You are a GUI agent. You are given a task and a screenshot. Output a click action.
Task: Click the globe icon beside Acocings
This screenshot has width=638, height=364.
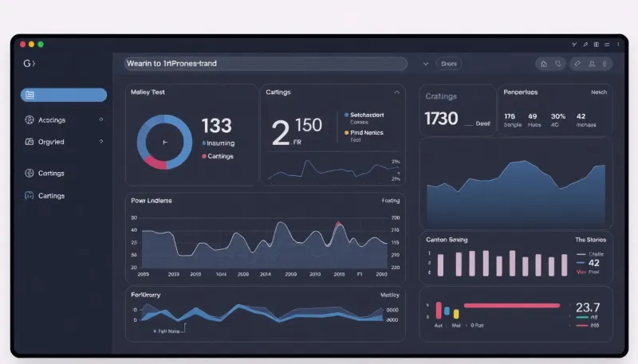click(x=30, y=119)
